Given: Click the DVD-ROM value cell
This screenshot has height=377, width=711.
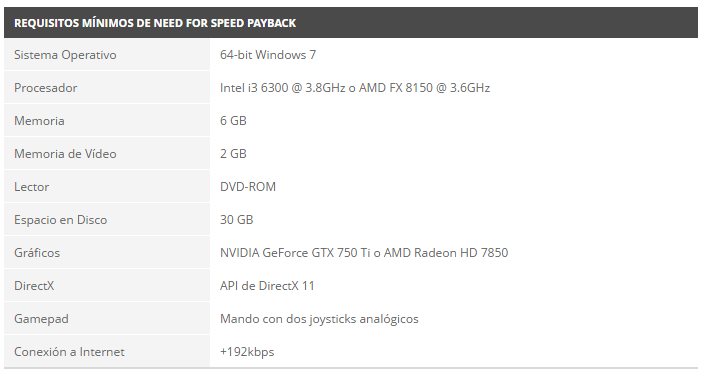Looking at the screenshot, I should pos(454,187).
